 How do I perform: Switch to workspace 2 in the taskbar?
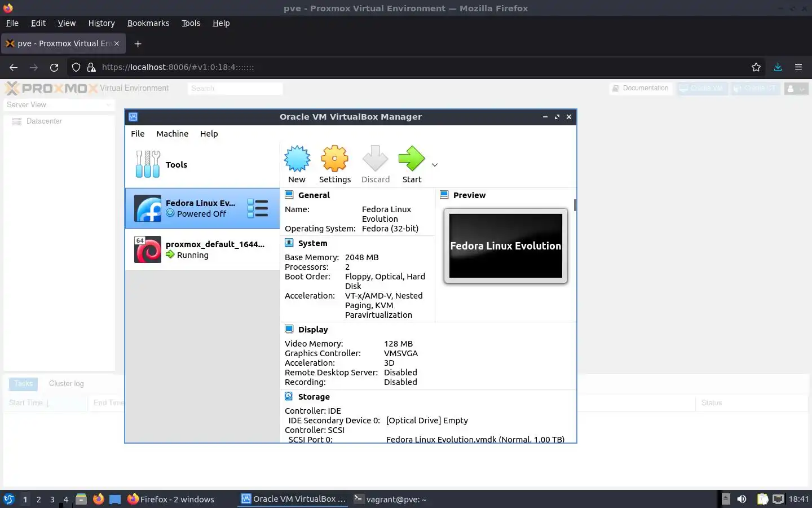pos(38,500)
